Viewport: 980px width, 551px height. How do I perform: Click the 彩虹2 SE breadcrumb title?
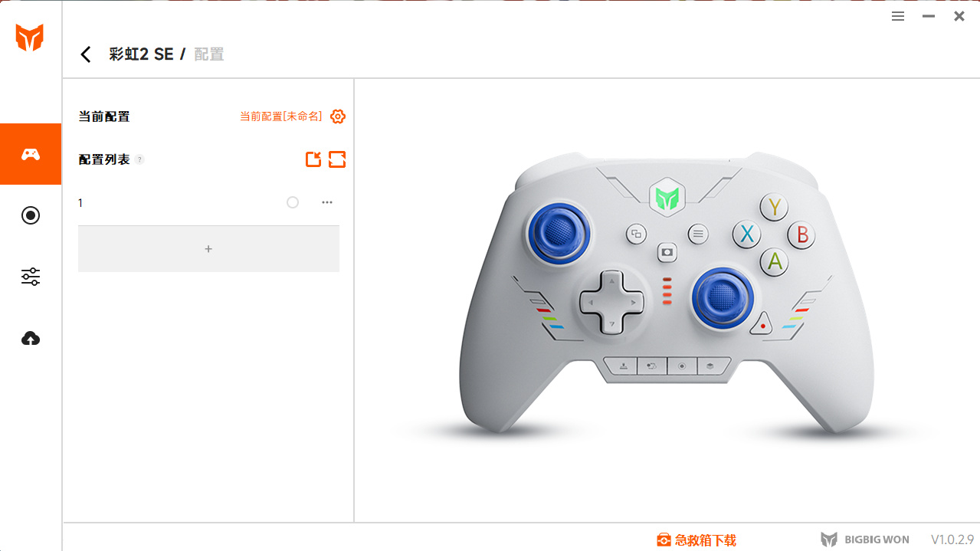coord(141,54)
